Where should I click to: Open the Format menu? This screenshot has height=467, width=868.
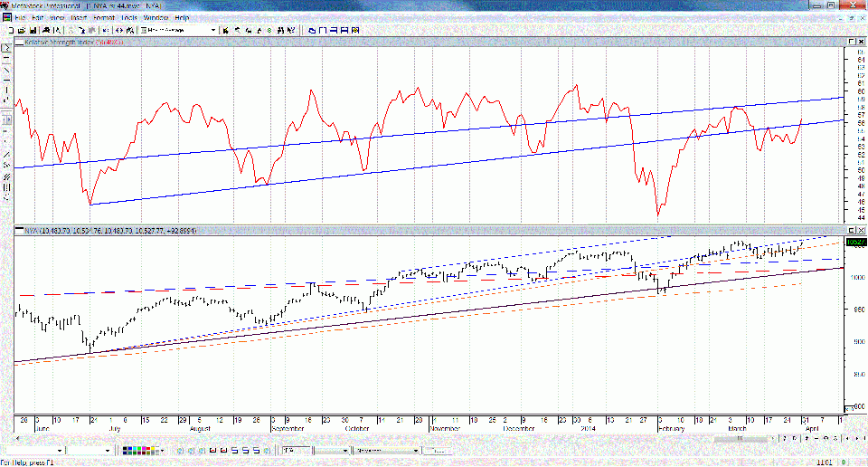(105, 17)
